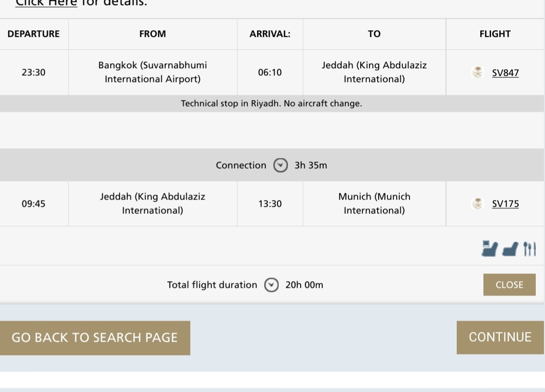Screen dimensions: 545x392
Task: Open flight SV847 details link
Action: coord(505,73)
